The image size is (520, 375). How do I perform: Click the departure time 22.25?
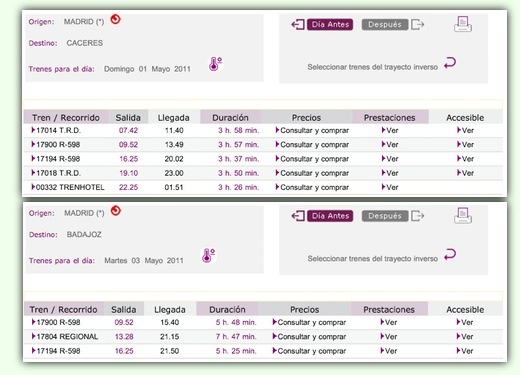pyautogui.click(x=128, y=187)
